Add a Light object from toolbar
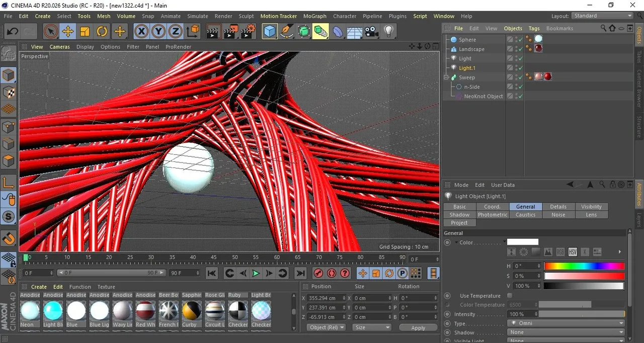The image size is (644, 343). (388, 32)
